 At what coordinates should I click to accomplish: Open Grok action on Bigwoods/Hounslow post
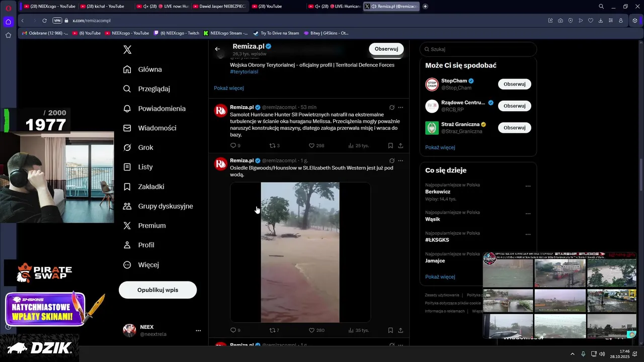pyautogui.click(x=391, y=161)
